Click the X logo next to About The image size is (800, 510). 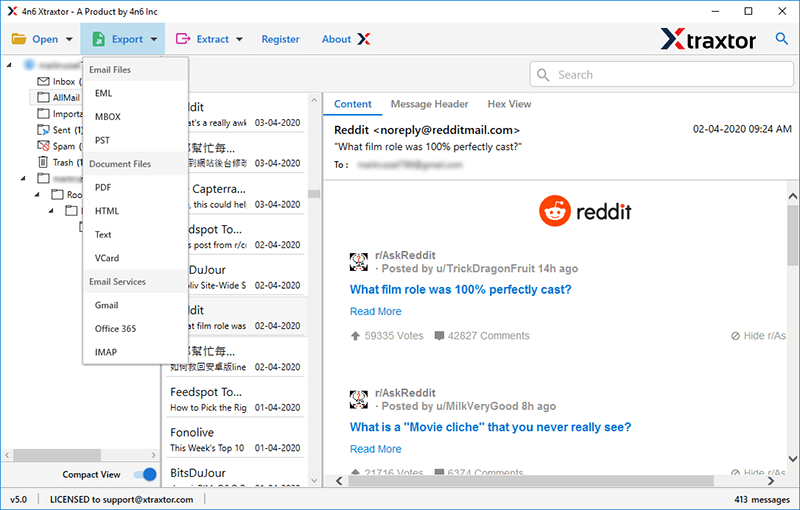[x=364, y=39]
